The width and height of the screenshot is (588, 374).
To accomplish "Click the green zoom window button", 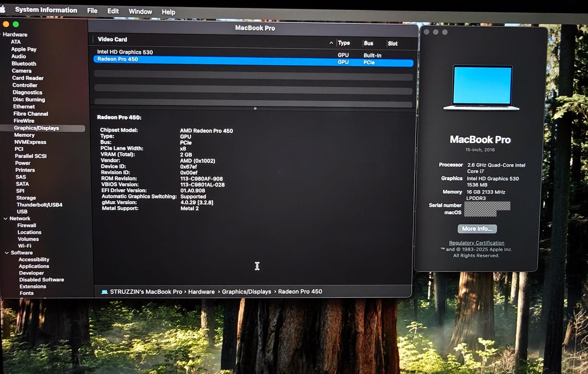I will click(x=16, y=24).
